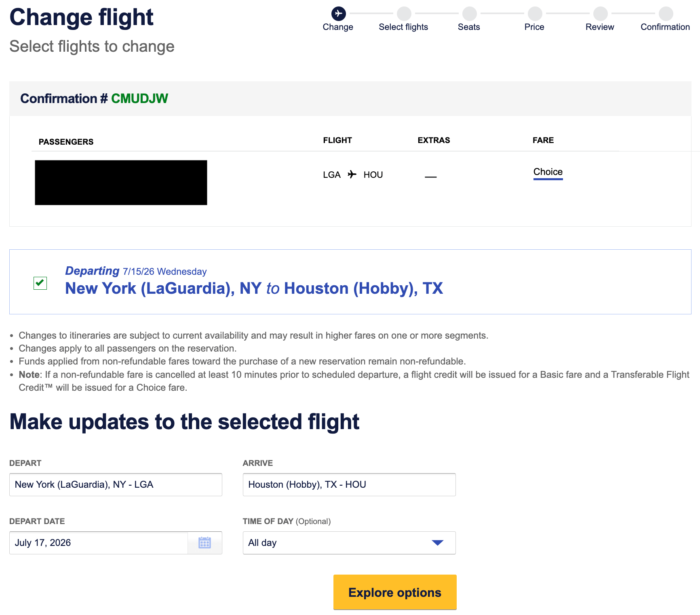This screenshot has height=615, width=700.
Task: Click the airplane icon on the Change step
Action: 338,13
